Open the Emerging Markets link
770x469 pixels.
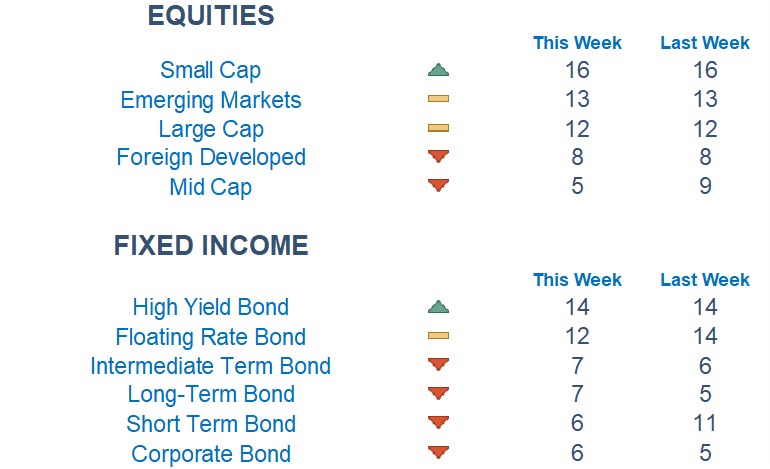(x=210, y=100)
